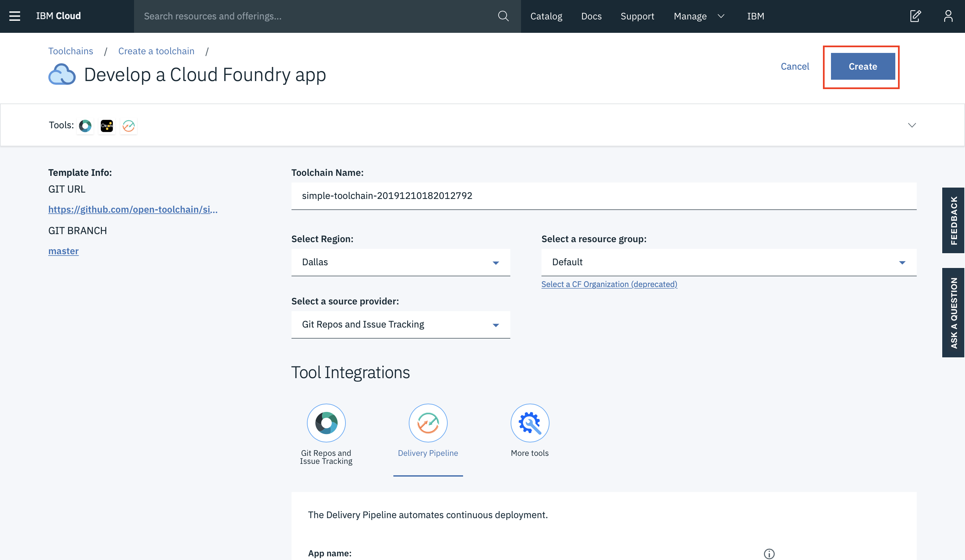This screenshot has width=965, height=560.
Task: Click the App name info icon
Action: point(769,554)
